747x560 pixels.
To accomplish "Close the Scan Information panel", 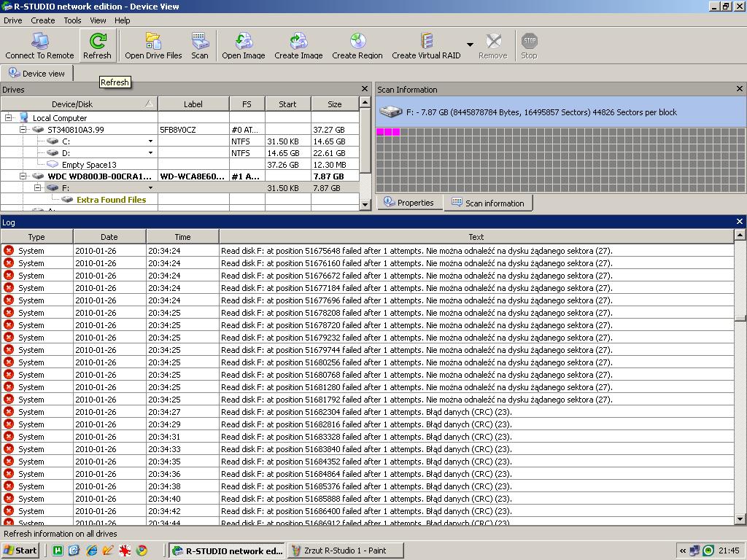I will point(740,88).
